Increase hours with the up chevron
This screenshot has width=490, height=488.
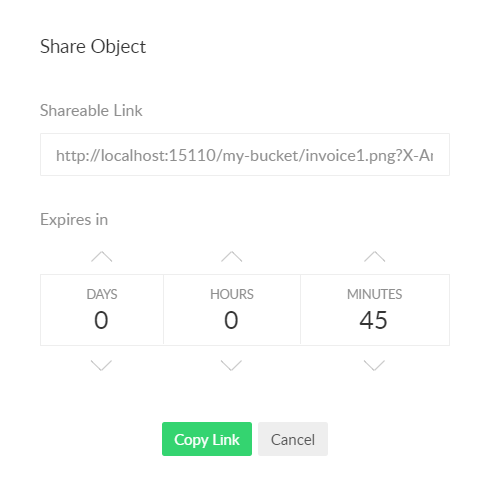click(x=232, y=257)
